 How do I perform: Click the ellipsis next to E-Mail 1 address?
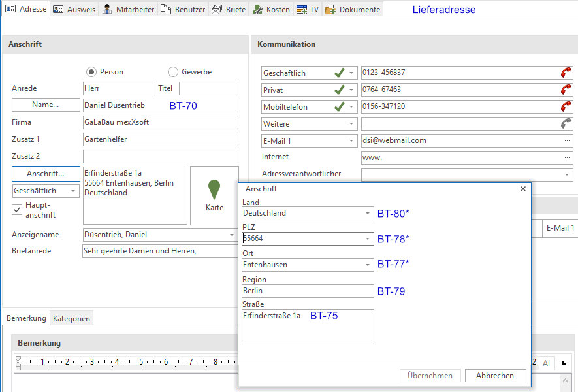(567, 140)
